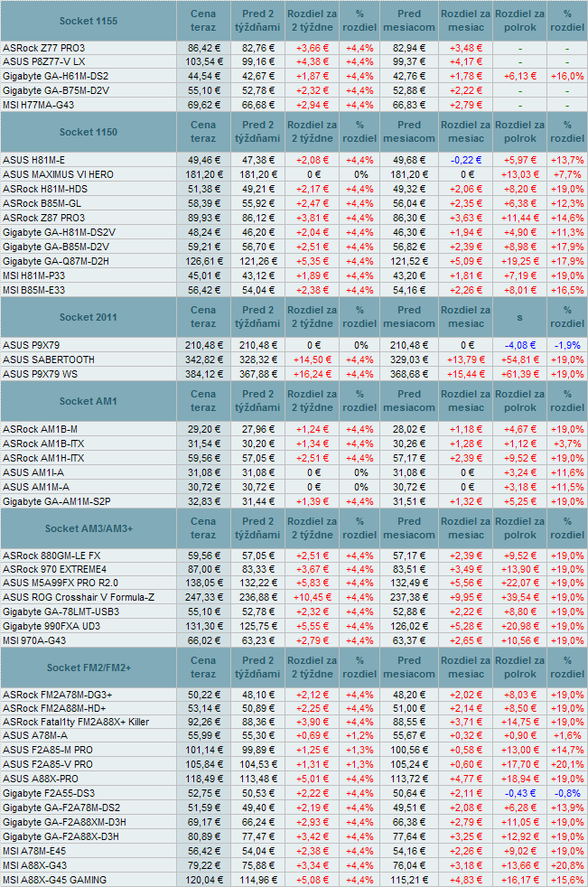This screenshot has width=588, height=887.
Task: Select the Socket AM3/AM3+ section header
Action: coord(89,528)
